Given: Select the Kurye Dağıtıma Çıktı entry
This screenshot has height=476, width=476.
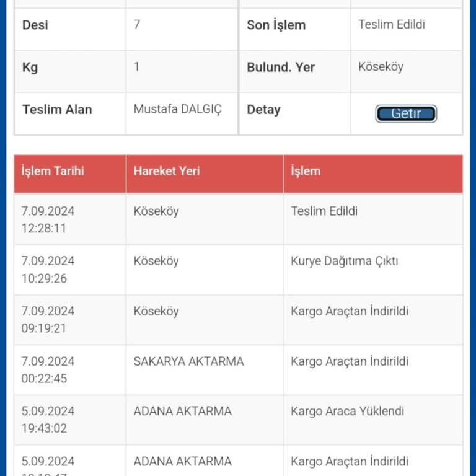Looking at the screenshot, I should (344, 261).
